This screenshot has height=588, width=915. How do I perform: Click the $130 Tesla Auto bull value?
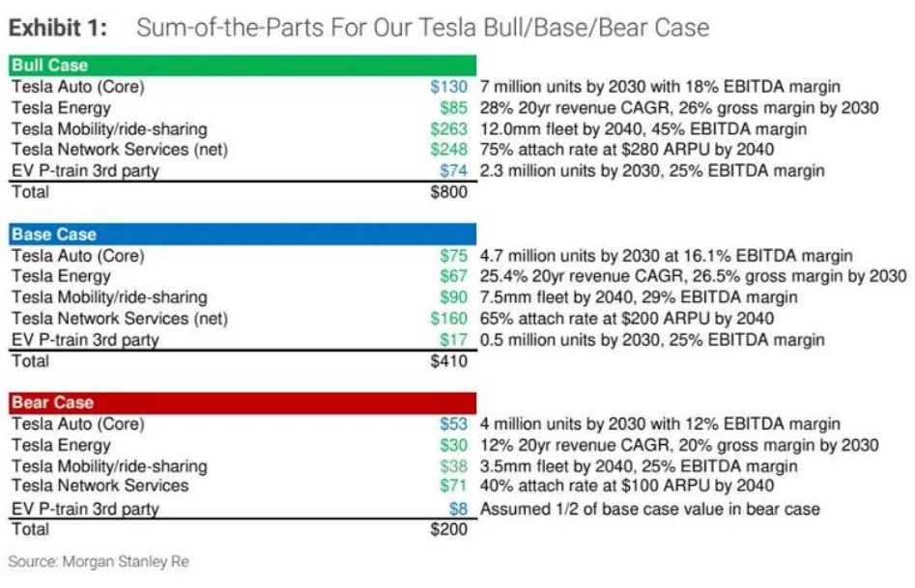pyautogui.click(x=449, y=87)
